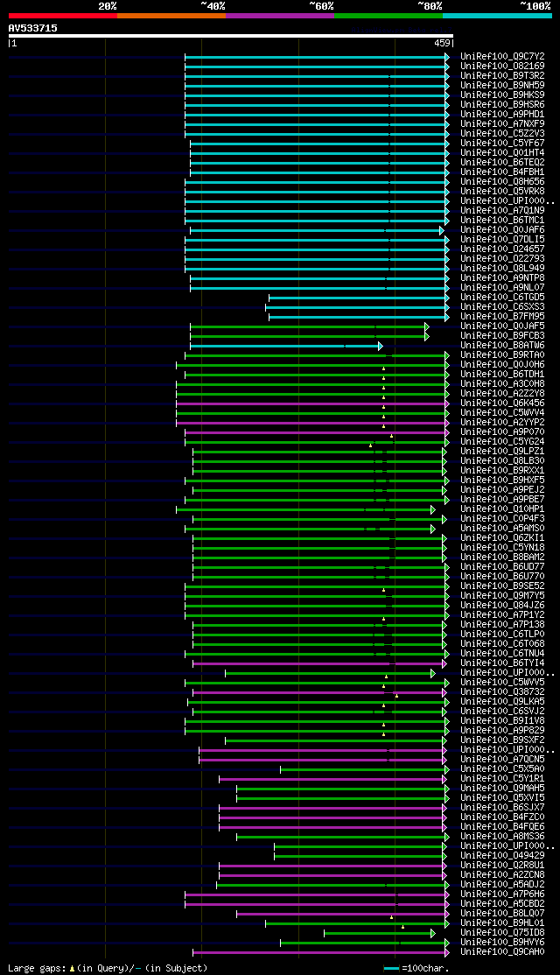The width and height of the screenshot is (560, 975).
Task: Open hit UniRef100_Q5VRK8
Action: pyautogui.click(x=503, y=192)
